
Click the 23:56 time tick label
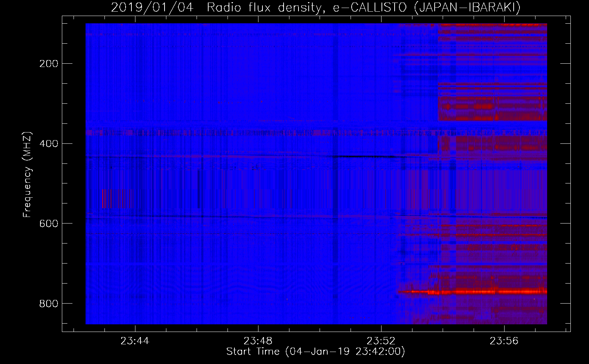504,341
